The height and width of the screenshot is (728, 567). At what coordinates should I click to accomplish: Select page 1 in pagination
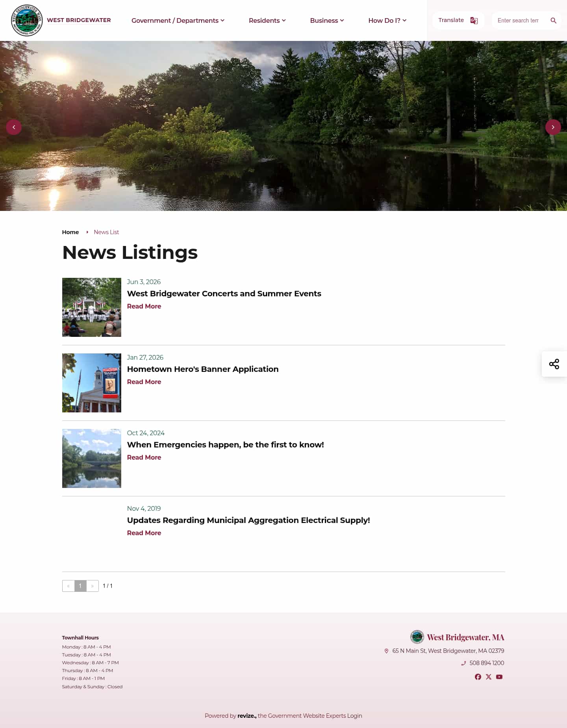[80, 586]
